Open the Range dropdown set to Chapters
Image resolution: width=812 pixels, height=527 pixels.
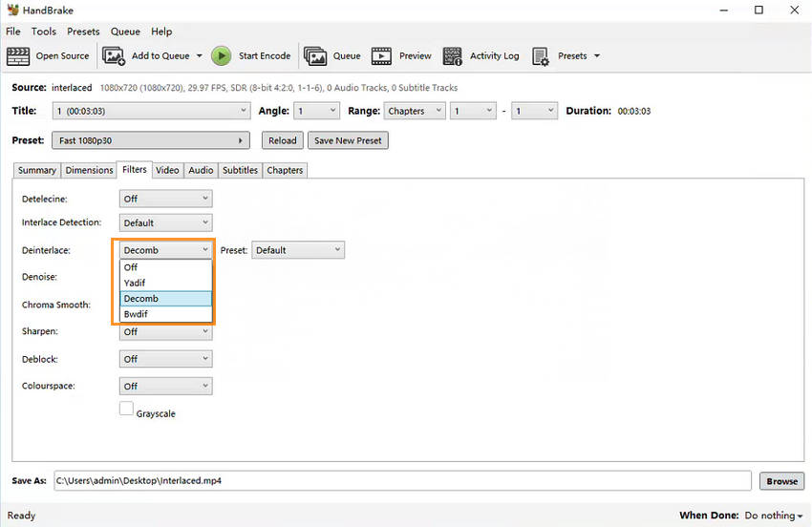point(415,111)
